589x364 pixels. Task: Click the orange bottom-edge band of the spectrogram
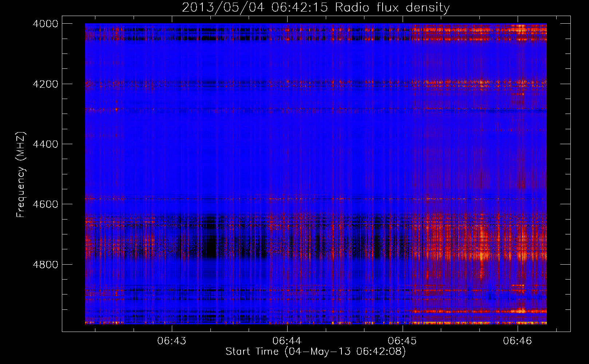pyautogui.click(x=473, y=323)
